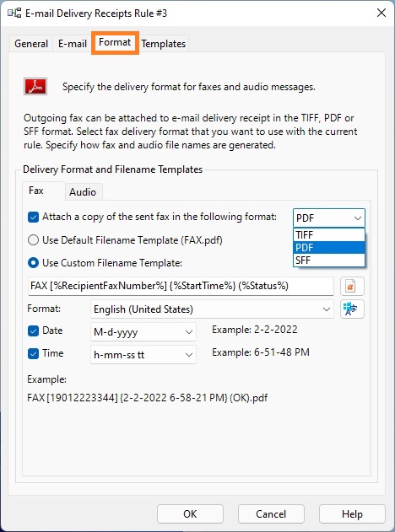The height and width of the screenshot is (532, 395).
Task: Click the rule icon in title bar
Action: (x=14, y=13)
